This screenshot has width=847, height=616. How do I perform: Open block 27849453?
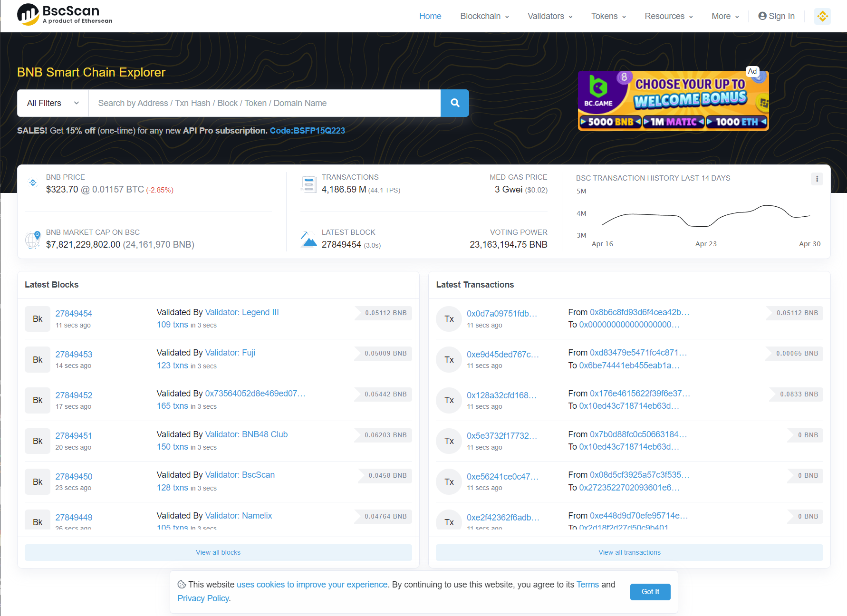74,355
